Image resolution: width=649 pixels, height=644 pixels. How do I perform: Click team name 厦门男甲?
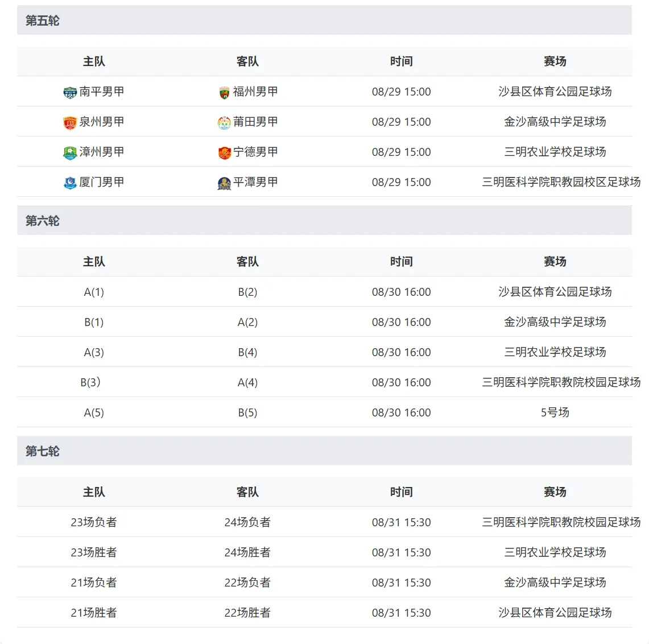(x=102, y=182)
